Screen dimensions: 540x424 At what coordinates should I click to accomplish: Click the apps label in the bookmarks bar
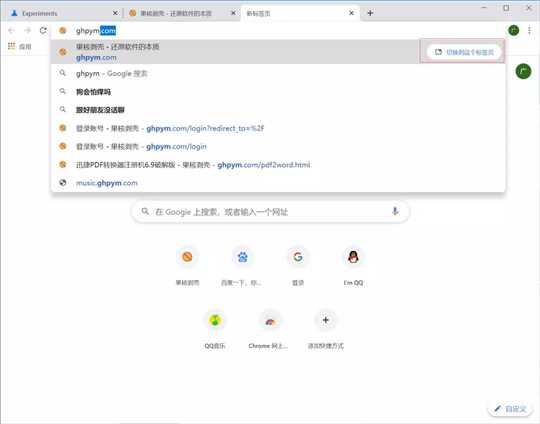click(x=25, y=46)
